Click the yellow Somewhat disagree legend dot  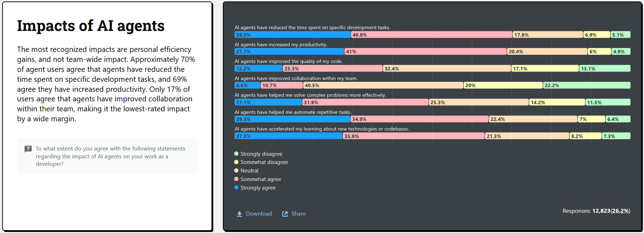point(236,162)
